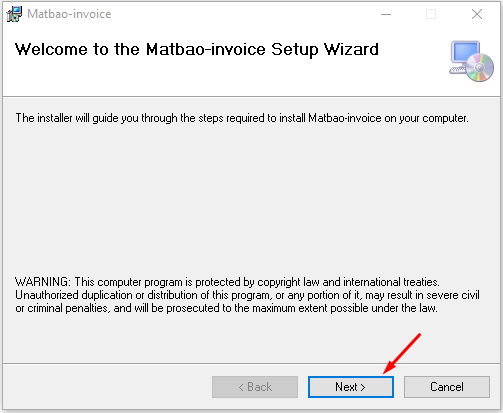Click the greyed-out Back button

point(255,387)
